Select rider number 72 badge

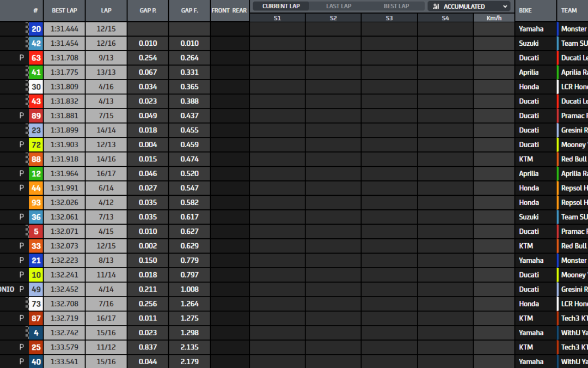[36, 144]
